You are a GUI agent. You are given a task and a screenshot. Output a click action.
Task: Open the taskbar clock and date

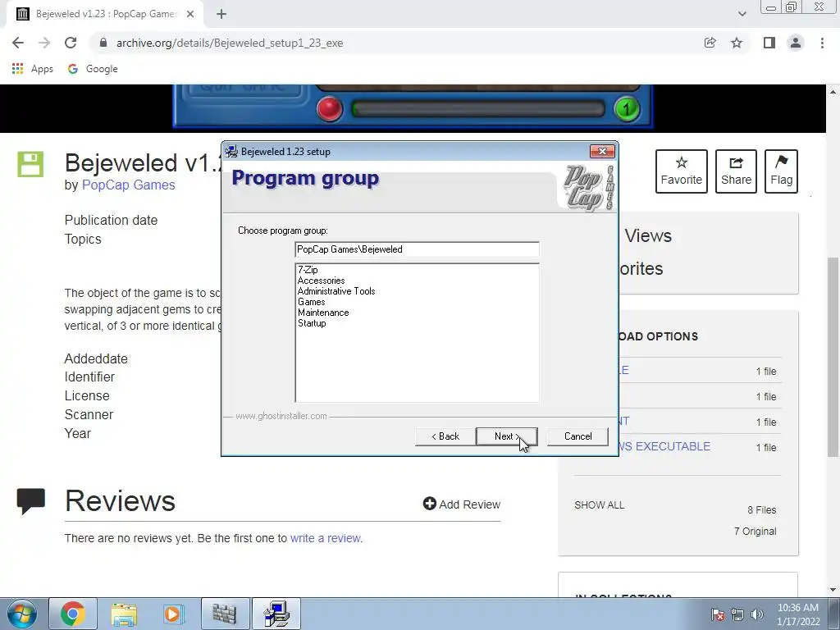798,614
